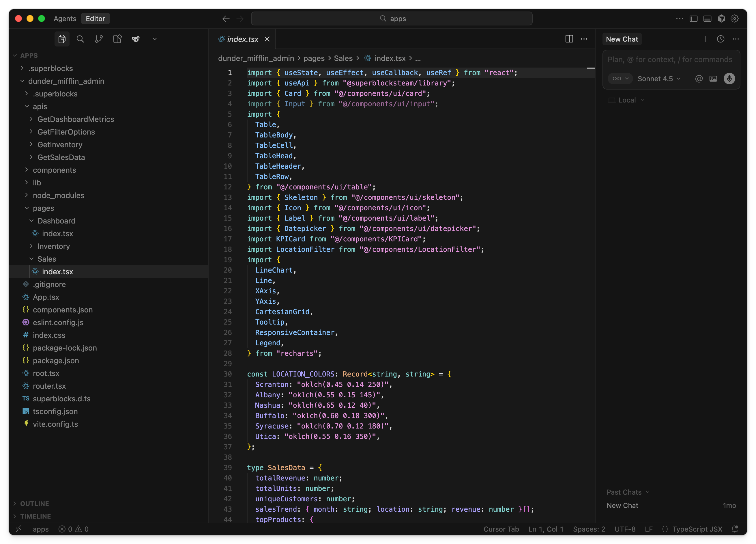Click the split editor right icon
Image resolution: width=756 pixels, height=544 pixels.
pyautogui.click(x=569, y=39)
